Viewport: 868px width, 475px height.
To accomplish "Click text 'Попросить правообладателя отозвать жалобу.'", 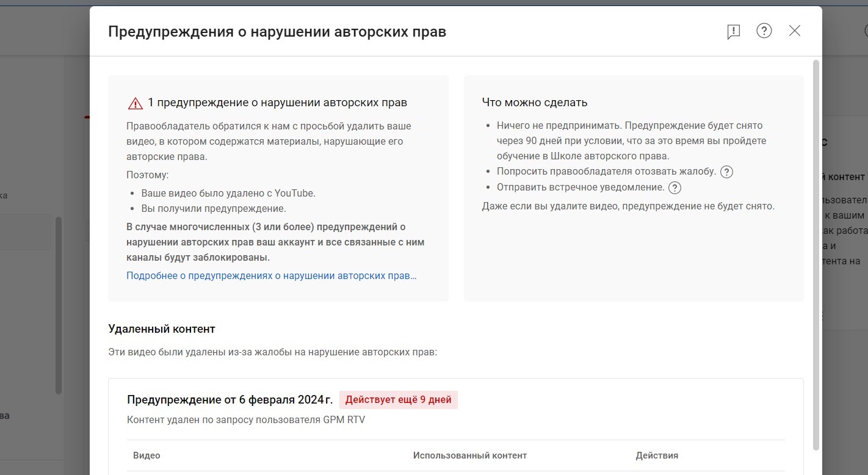I will coord(606,172).
